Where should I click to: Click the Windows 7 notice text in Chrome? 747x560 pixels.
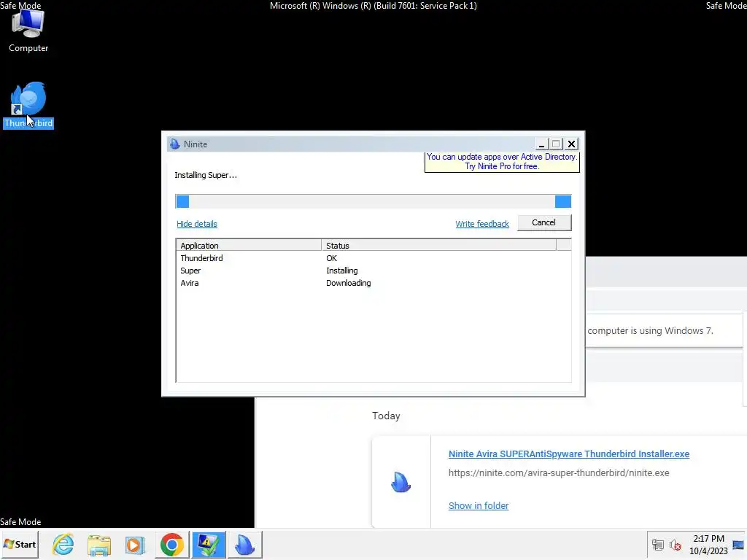[x=650, y=330]
